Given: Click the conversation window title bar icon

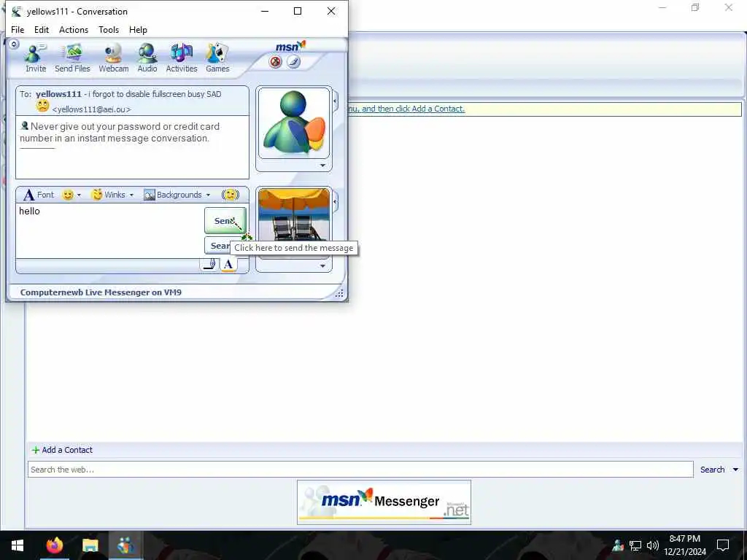Looking at the screenshot, I should pos(17,12).
